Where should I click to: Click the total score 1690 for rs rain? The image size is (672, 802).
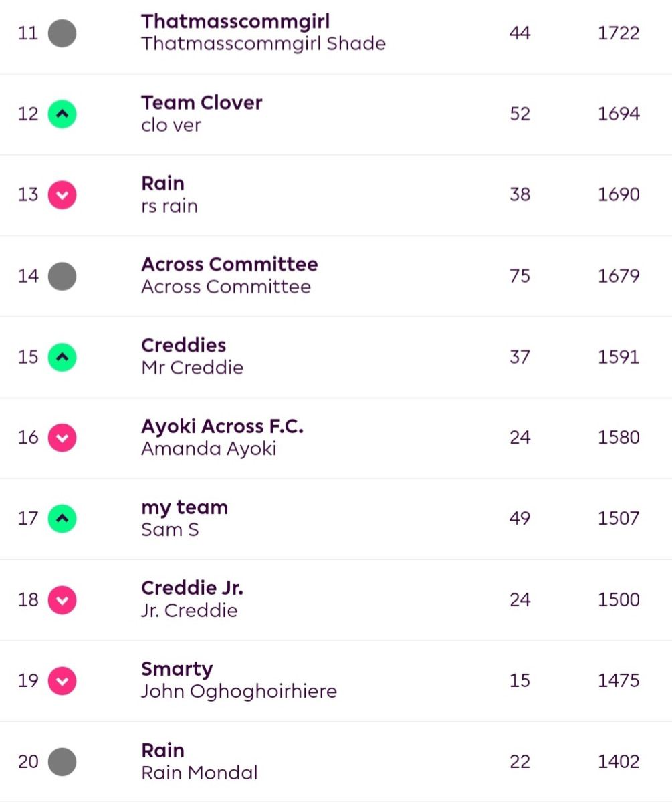coord(619,194)
